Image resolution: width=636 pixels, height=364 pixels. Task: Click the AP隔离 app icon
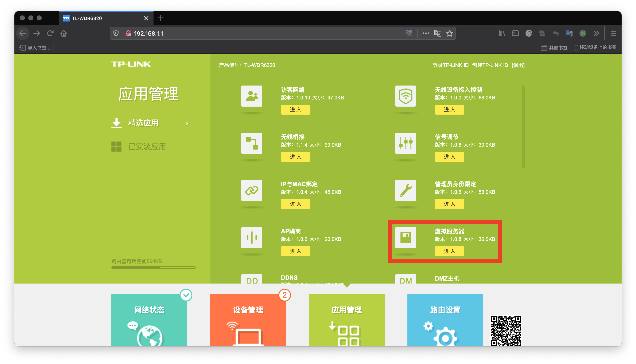(x=251, y=237)
